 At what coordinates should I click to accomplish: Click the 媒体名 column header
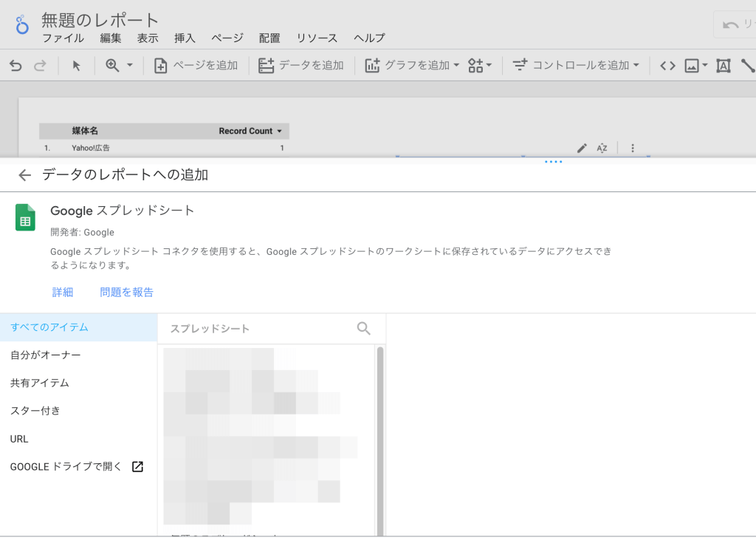point(85,131)
